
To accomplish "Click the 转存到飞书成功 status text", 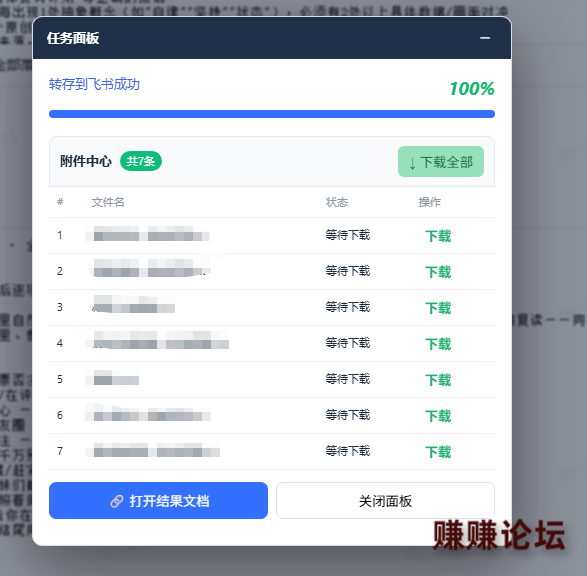I will pyautogui.click(x=94, y=84).
